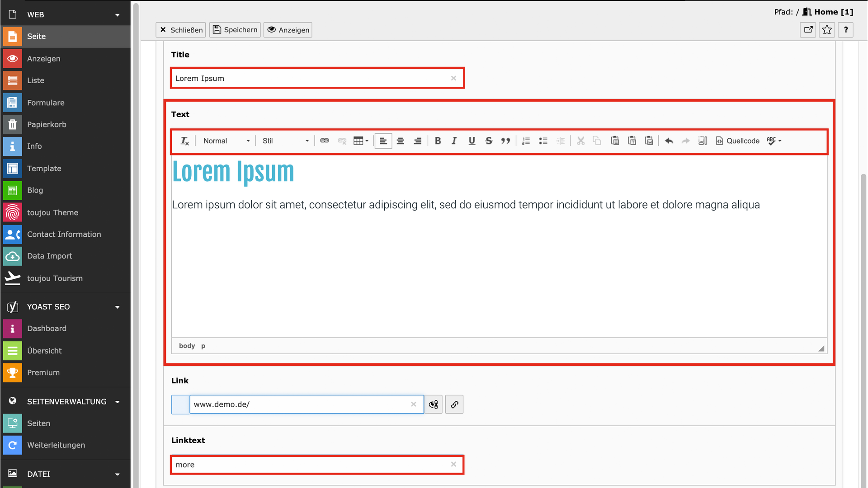Insert a numbered list
The width and height of the screenshot is (868, 488).
526,141
